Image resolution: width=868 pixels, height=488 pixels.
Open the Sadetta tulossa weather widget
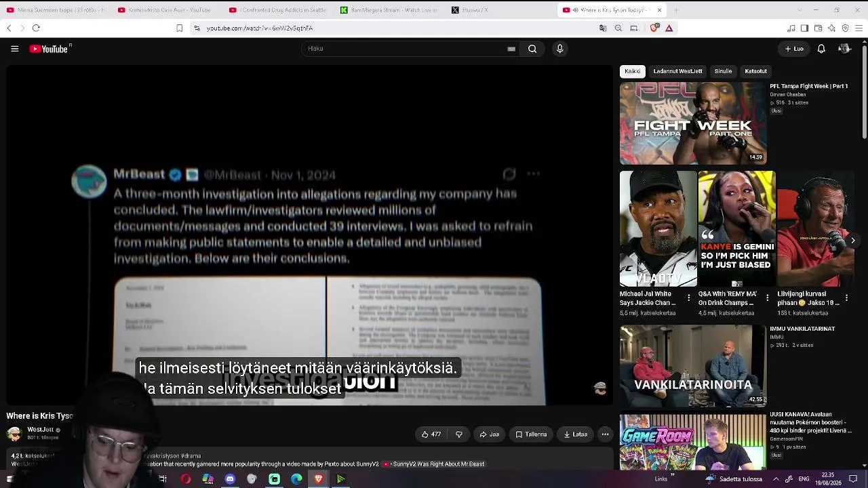734,479
